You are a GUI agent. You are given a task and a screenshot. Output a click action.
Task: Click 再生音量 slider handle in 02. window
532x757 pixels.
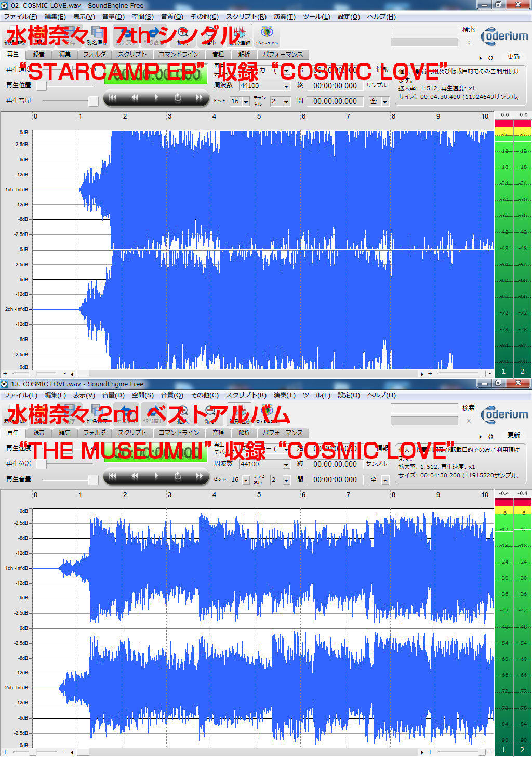93,101
